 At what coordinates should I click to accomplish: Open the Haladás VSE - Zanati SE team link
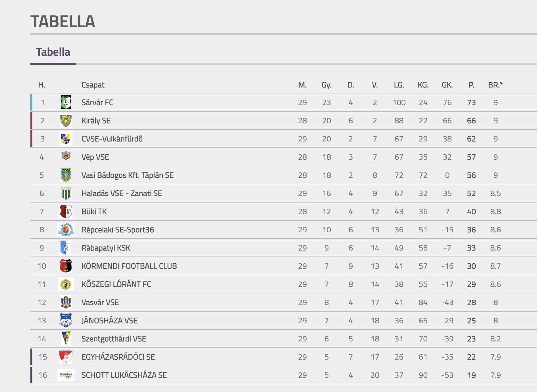click(122, 193)
